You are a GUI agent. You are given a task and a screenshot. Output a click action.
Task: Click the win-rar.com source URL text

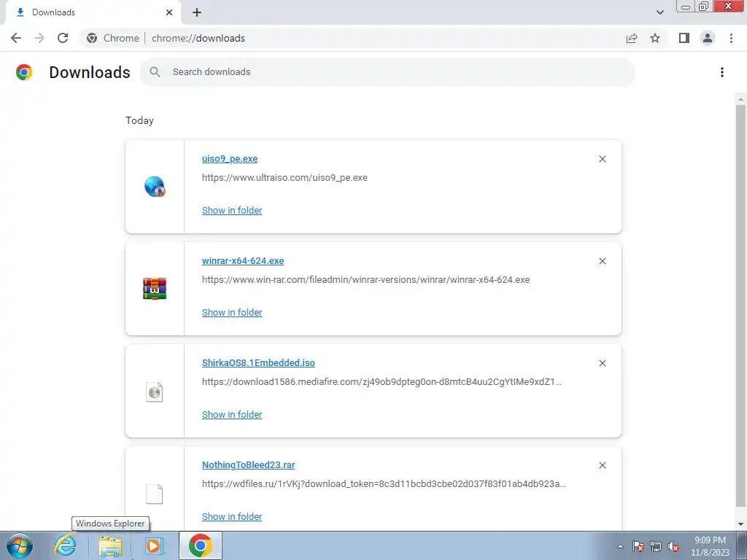coord(366,279)
